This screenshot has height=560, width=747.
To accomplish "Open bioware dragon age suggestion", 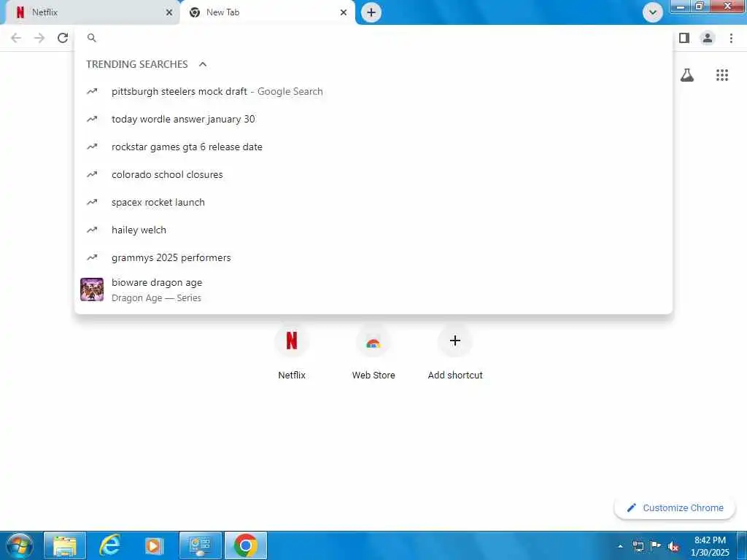I will (x=373, y=289).
